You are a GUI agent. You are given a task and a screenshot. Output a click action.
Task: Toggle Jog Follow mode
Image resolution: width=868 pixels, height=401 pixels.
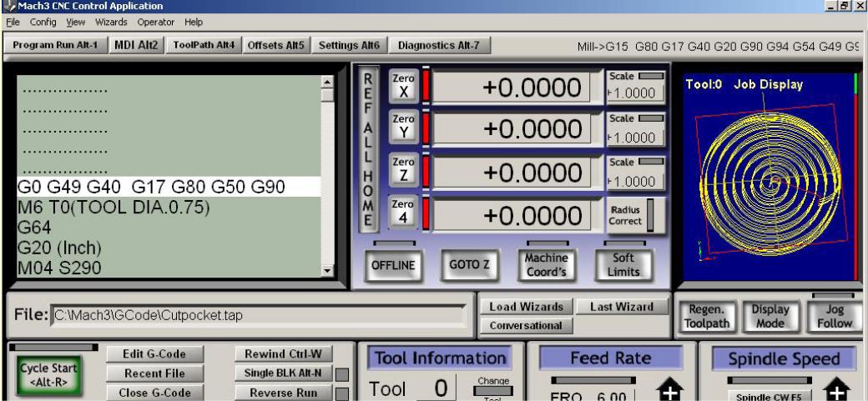coord(835,317)
